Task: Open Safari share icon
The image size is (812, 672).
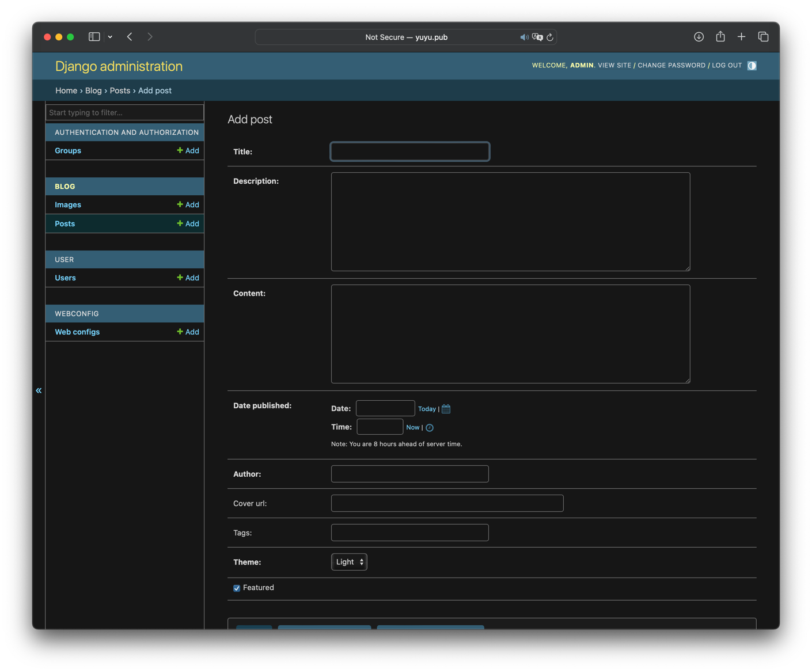Action: click(x=720, y=36)
